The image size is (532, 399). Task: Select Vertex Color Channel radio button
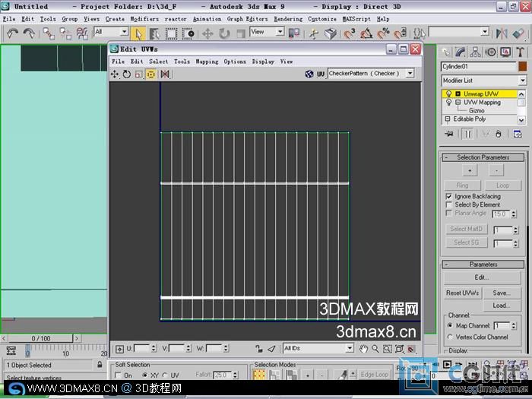tap(450, 337)
